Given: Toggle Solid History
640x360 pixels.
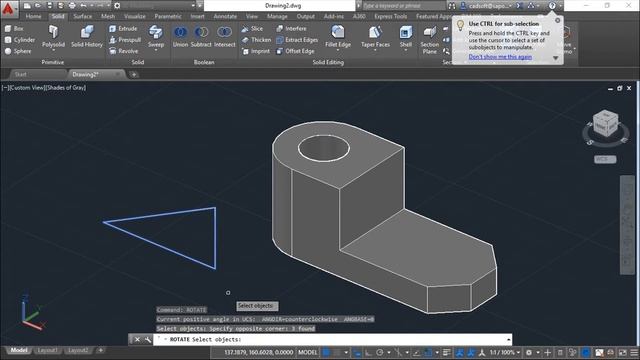Looking at the screenshot, I should 87,36.
